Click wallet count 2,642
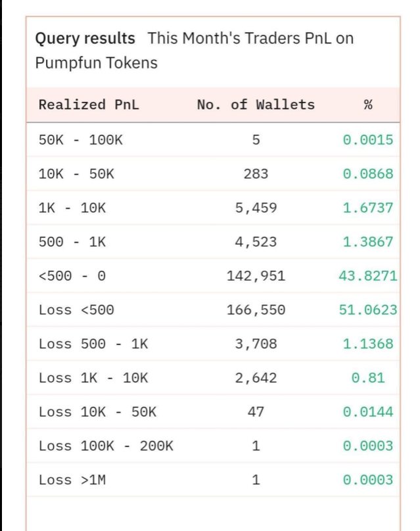The width and height of the screenshot is (420, 531). (x=256, y=378)
